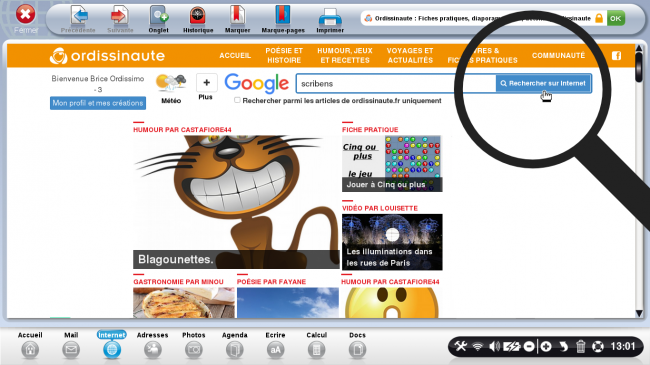Open the Mail app icon
Screen dimensions: 650x365
[71, 350]
